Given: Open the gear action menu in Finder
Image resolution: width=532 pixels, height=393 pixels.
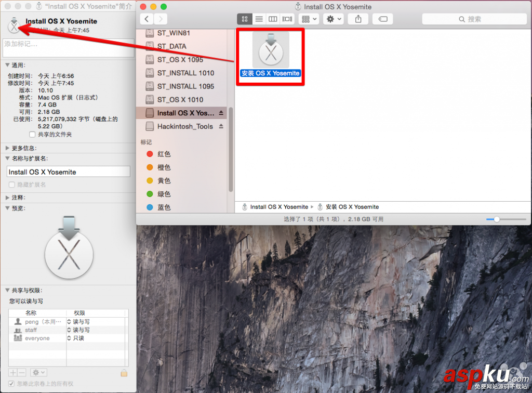Looking at the screenshot, I should coord(334,19).
